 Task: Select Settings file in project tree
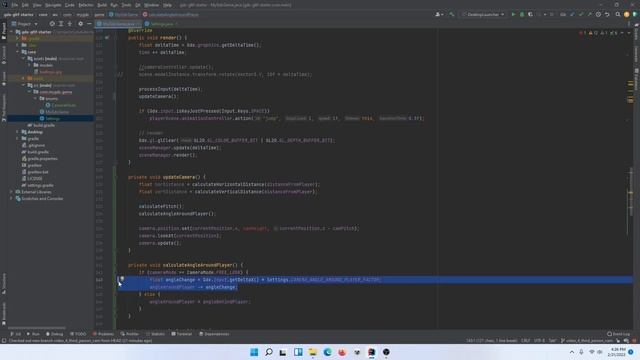pos(52,118)
